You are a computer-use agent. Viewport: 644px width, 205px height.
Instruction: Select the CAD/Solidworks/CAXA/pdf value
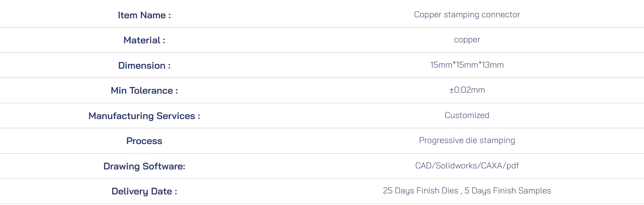pos(467,166)
